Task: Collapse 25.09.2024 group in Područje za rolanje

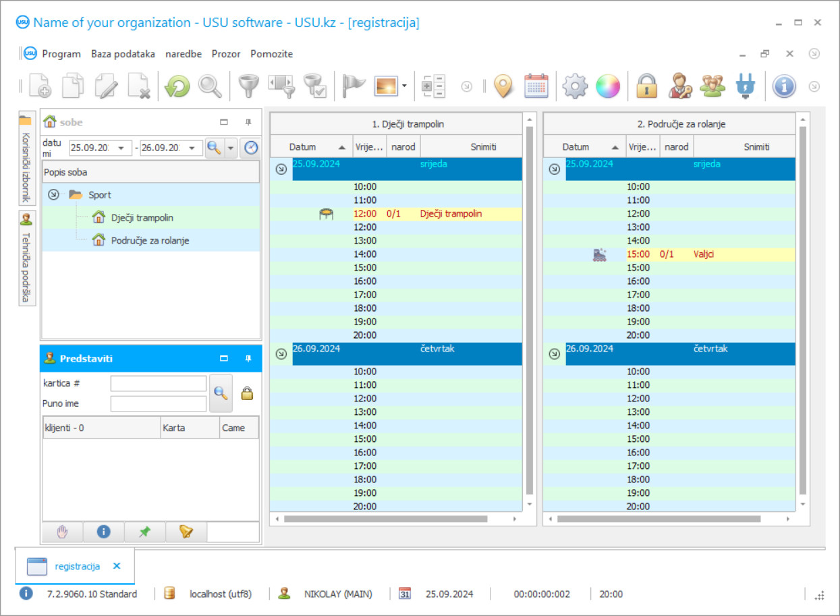Action: pyautogui.click(x=554, y=169)
